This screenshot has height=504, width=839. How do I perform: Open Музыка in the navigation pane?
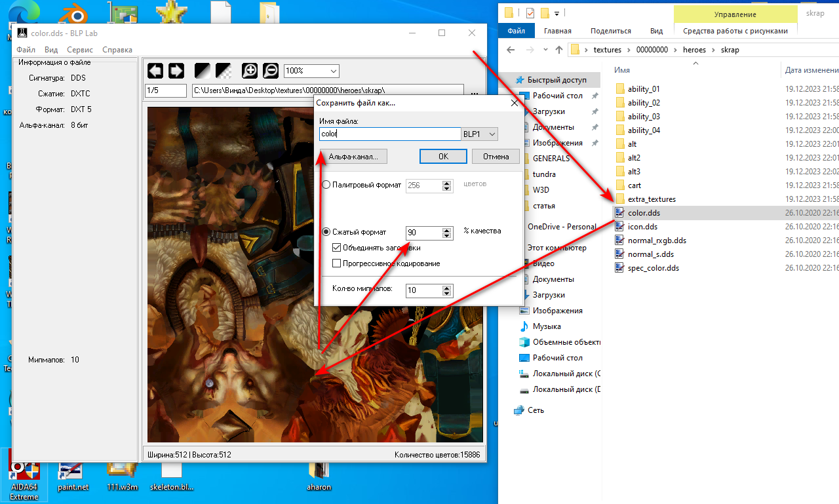547,326
